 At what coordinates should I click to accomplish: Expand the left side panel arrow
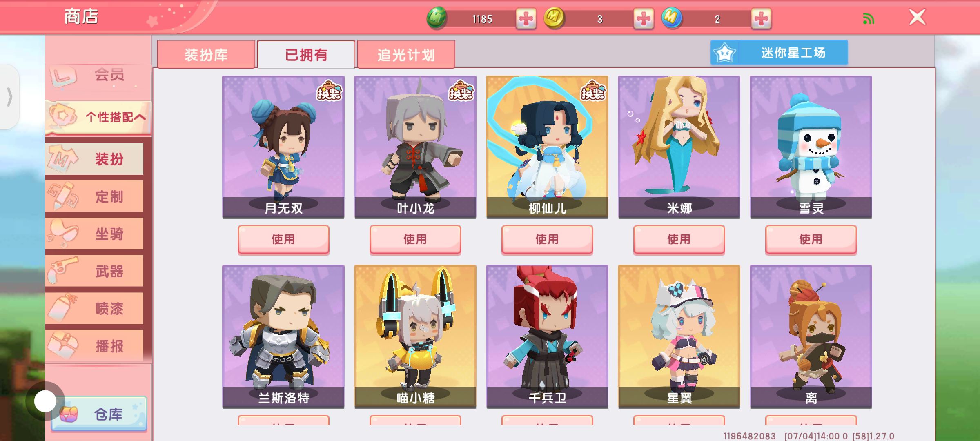pos(9,97)
